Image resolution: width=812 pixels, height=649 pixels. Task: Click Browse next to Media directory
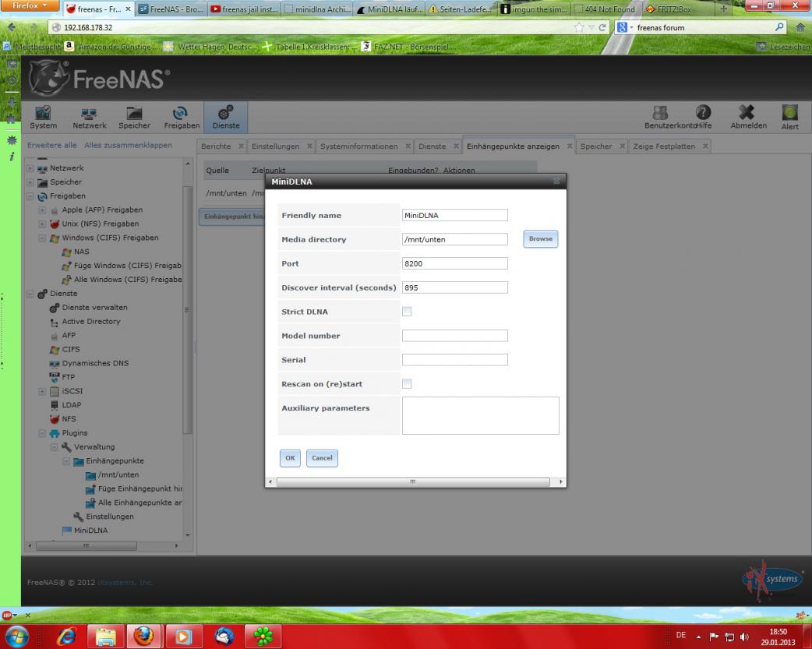(541, 238)
